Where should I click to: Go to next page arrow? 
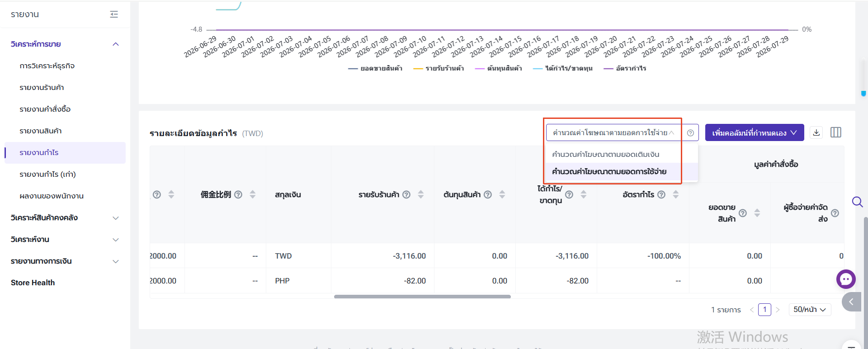(x=778, y=310)
